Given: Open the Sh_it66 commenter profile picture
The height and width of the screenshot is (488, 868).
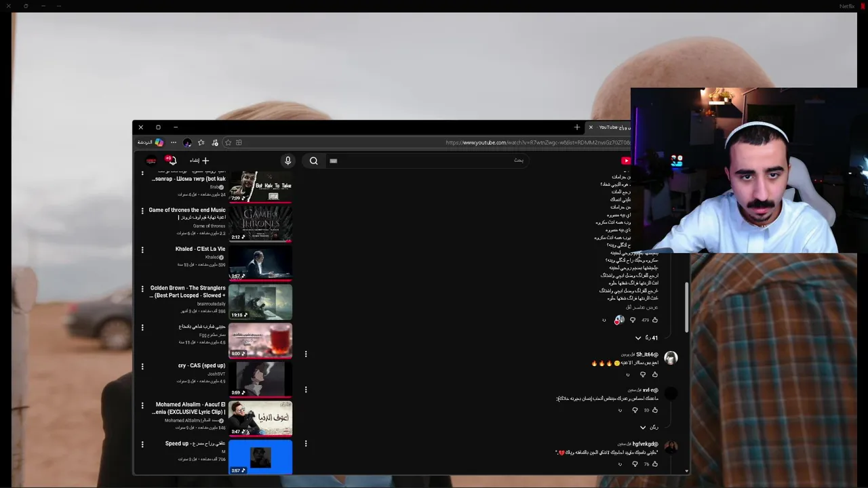Looking at the screenshot, I should [671, 358].
